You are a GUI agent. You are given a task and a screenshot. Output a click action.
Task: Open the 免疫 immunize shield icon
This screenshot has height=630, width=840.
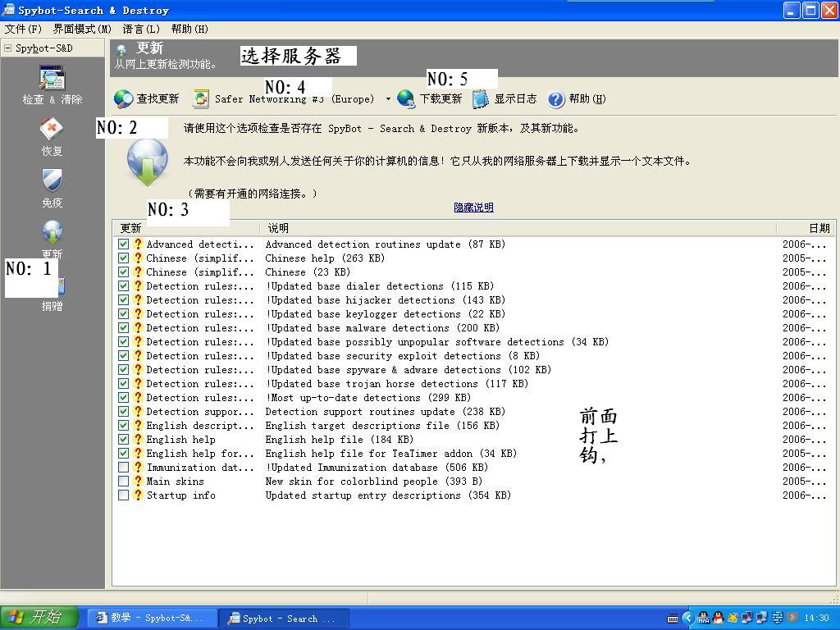(52, 180)
